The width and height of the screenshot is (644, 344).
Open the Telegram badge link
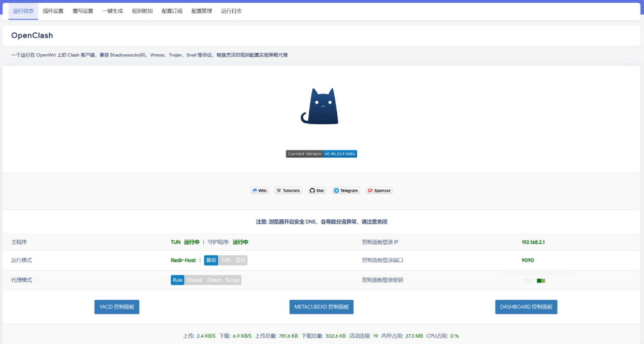[346, 191]
